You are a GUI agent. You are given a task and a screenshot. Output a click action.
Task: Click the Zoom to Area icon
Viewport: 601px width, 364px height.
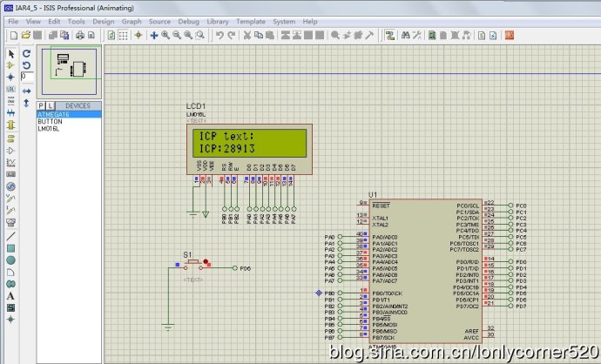pyautogui.click(x=199, y=36)
